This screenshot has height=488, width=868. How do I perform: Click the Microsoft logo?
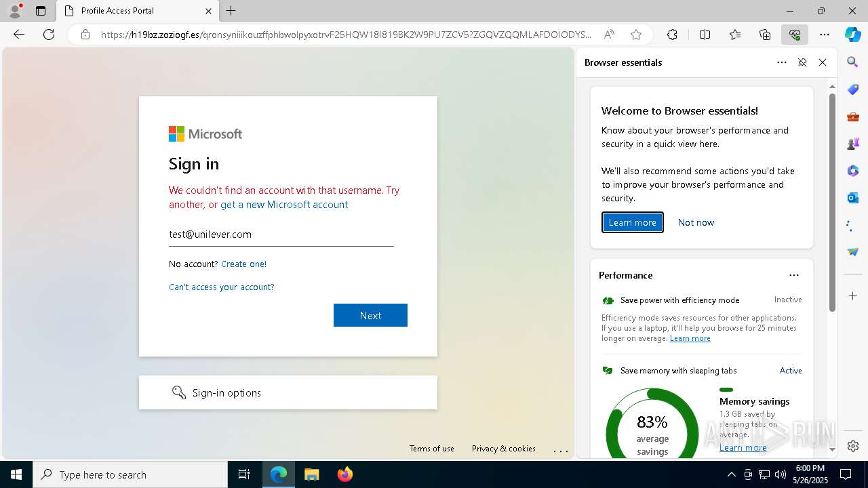(x=205, y=134)
